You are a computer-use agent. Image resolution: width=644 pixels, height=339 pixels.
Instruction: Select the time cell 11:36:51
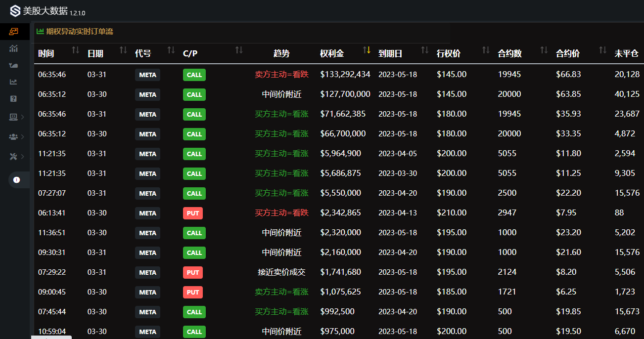pos(52,233)
